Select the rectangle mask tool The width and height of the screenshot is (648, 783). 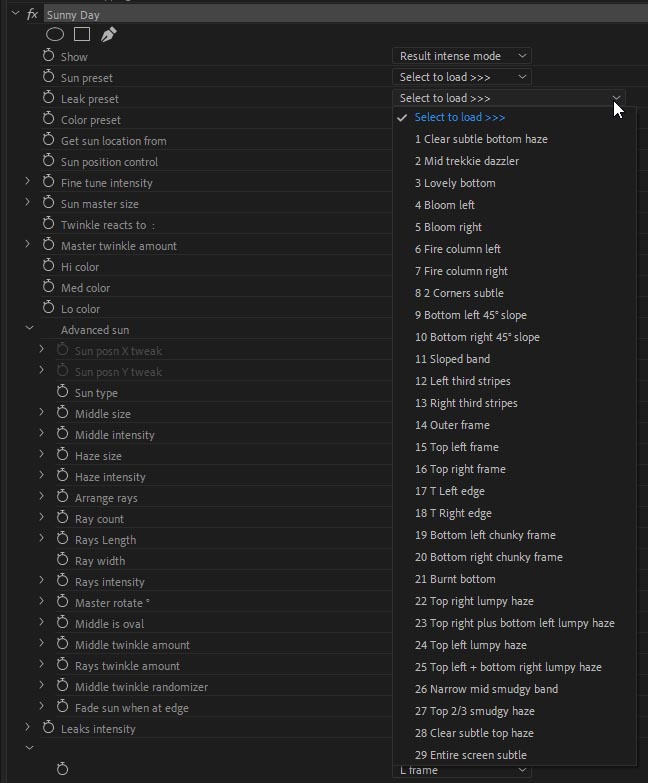pos(82,35)
